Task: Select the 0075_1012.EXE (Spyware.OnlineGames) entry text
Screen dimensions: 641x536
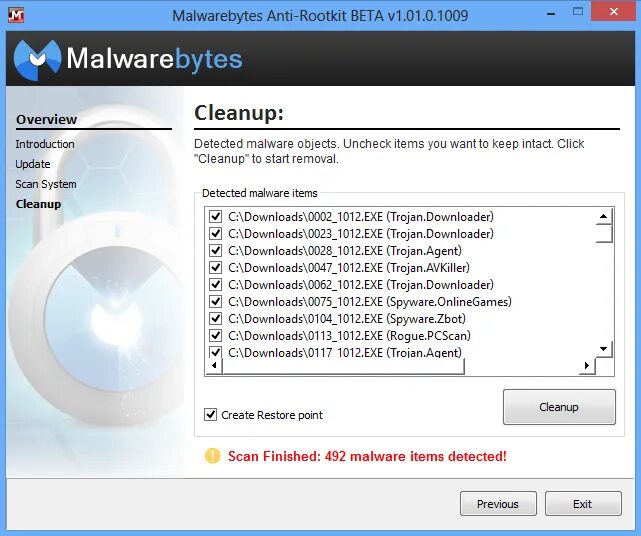Action: [370, 302]
